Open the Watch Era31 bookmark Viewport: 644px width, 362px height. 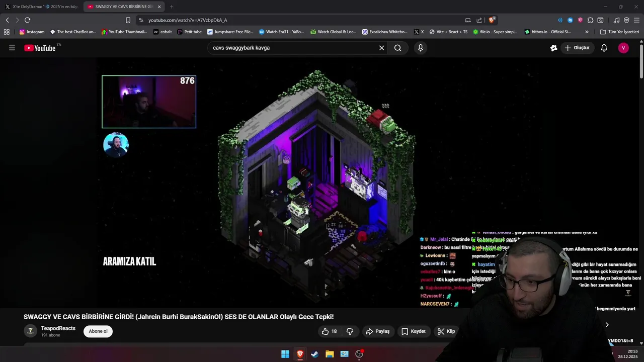[x=281, y=32]
